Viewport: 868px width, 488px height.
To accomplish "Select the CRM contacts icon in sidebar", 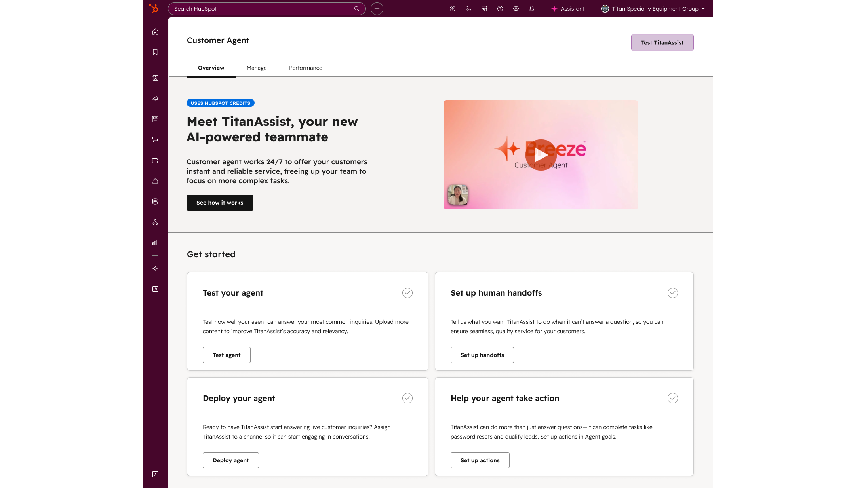I will (155, 78).
